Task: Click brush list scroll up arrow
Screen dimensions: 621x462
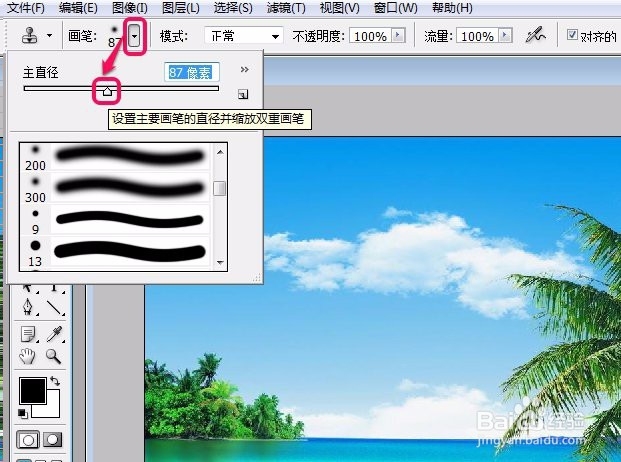Action: [x=220, y=152]
